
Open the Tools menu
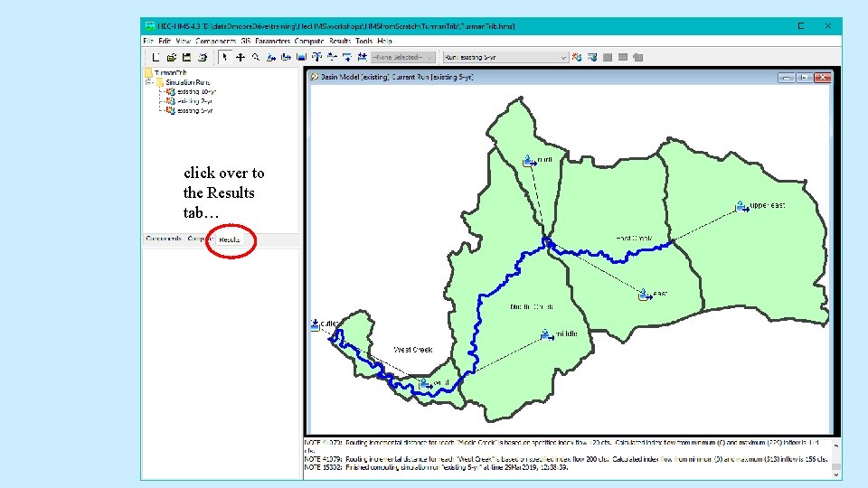pos(363,41)
